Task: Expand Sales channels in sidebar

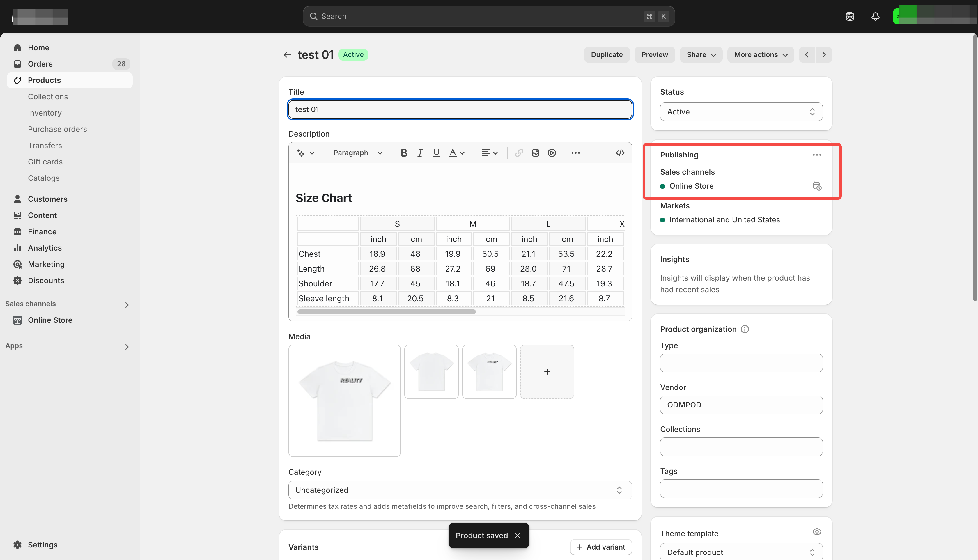Action: [127, 305]
